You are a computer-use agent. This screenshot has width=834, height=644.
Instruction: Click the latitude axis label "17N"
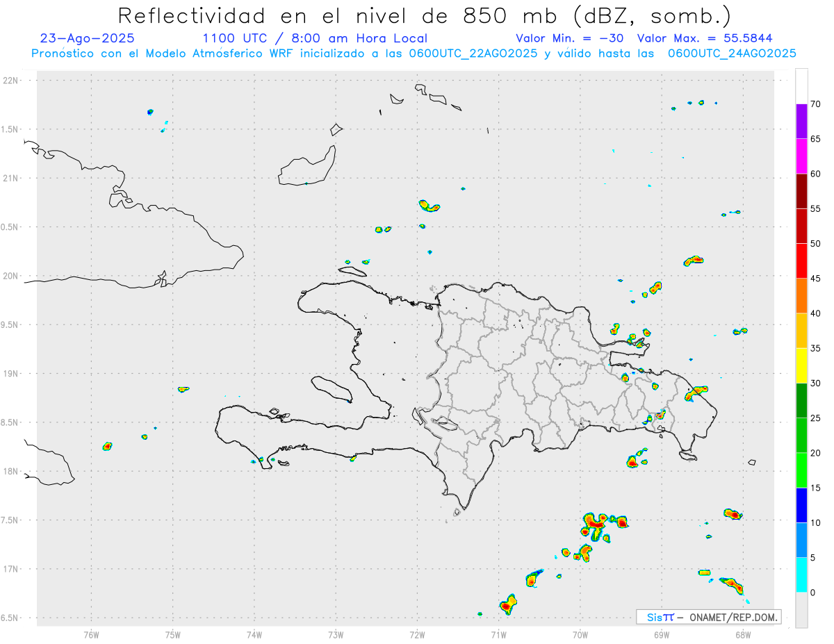coord(12,569)
